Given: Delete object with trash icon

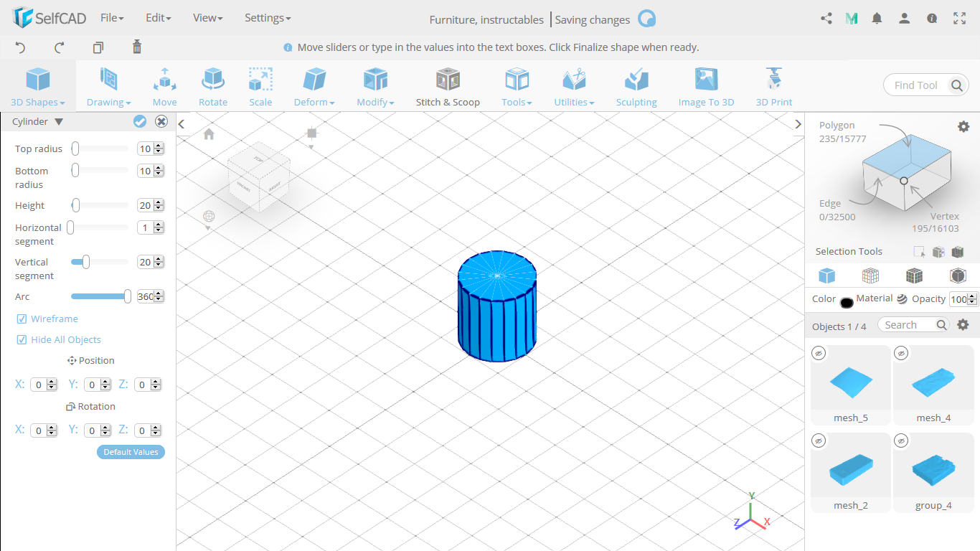Looking at the screenshot, I should pos(137,47).
